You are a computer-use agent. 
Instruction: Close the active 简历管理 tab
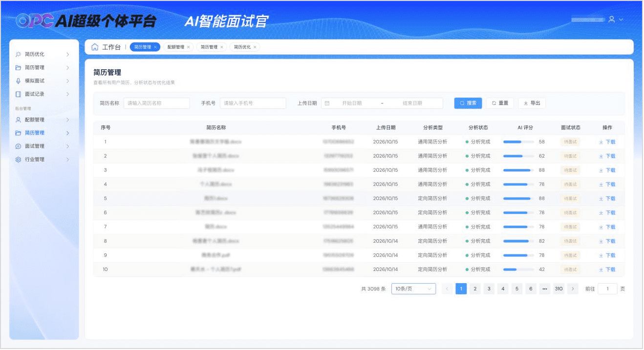155,47
